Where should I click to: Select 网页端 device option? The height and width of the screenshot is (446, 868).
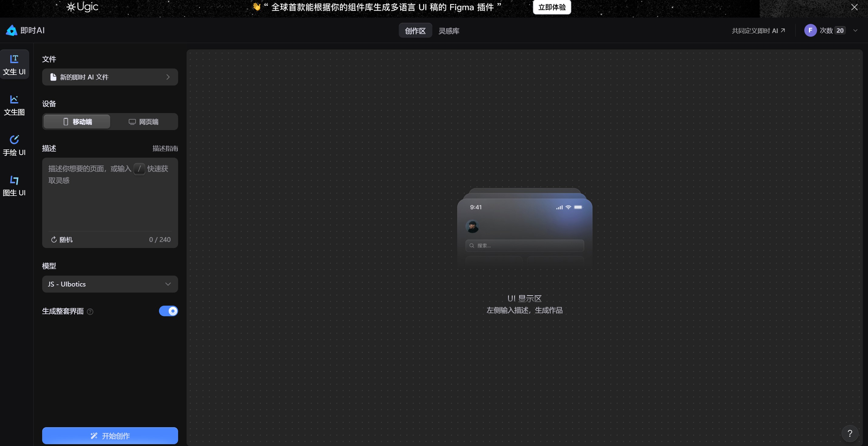pyautogui.click(x=144, y=122)
